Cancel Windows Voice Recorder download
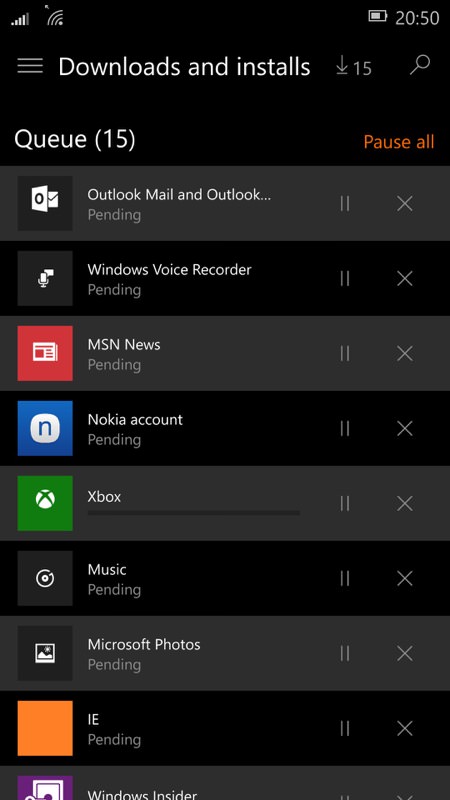Image resolution: width=450 pixels, height=800 pixels. [405, 279]
